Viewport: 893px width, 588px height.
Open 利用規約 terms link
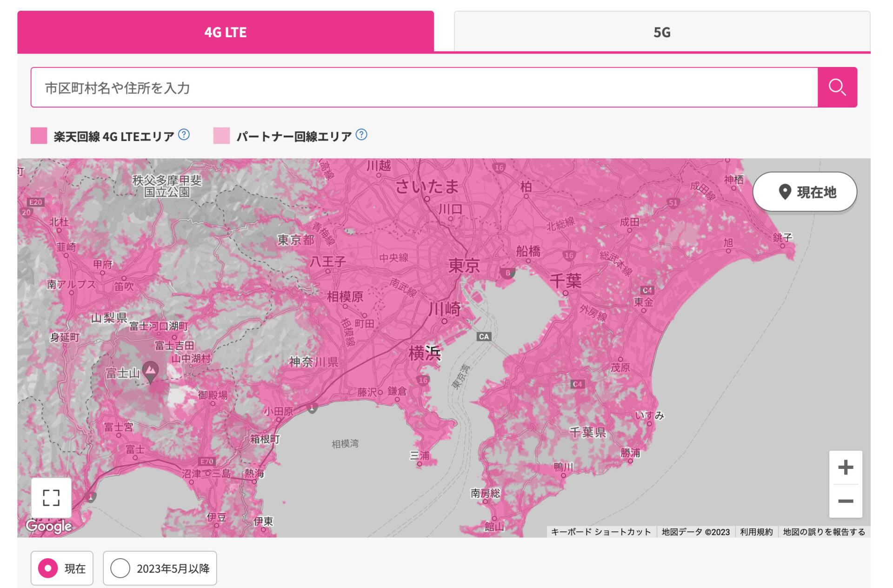pyautogui.click(x=756, y=532)
